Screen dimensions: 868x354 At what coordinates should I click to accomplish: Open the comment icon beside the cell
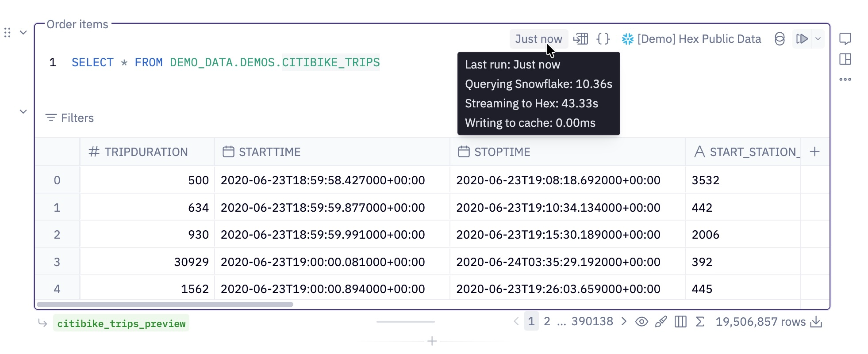845,39
